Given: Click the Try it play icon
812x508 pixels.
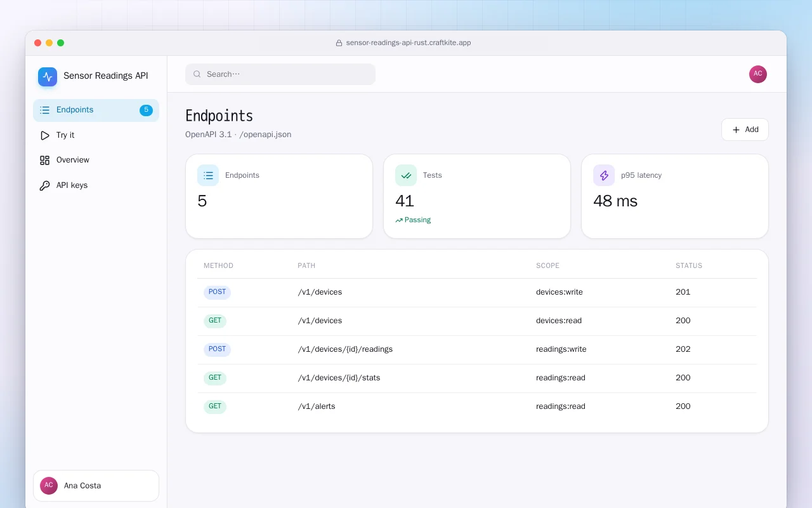Looking at the screenshot, I should [x=44, y=135].
